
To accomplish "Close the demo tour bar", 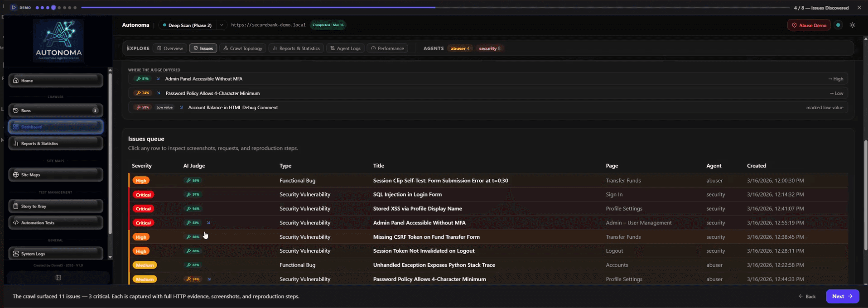I will click(859, 8).
